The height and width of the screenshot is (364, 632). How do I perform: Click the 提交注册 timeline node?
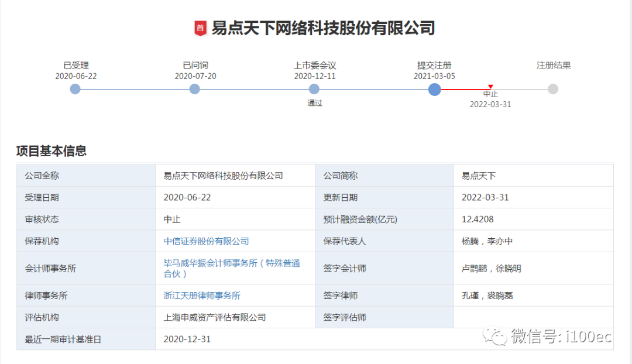click(x=434, y=89)
